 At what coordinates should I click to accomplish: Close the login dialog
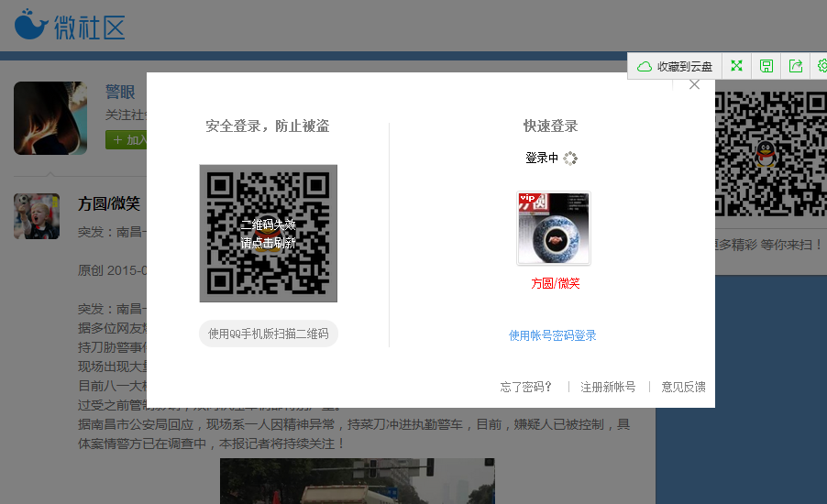694,85
